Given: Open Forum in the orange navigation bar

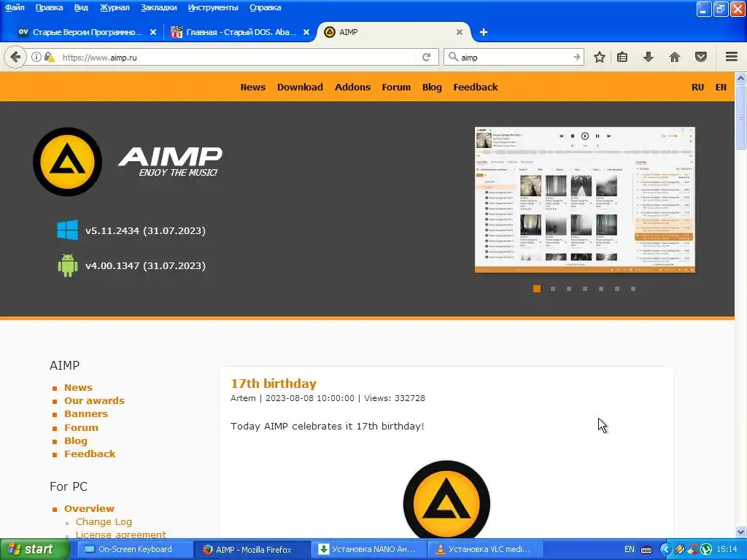Looking at the screenshot, I should (x=396, y=87).
